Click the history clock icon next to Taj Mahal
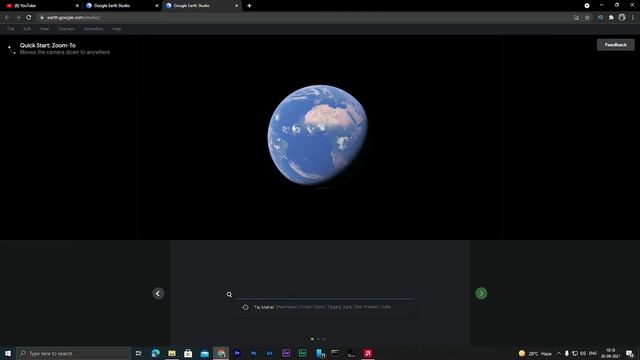The image size is (640, 360). pos(245,307)
